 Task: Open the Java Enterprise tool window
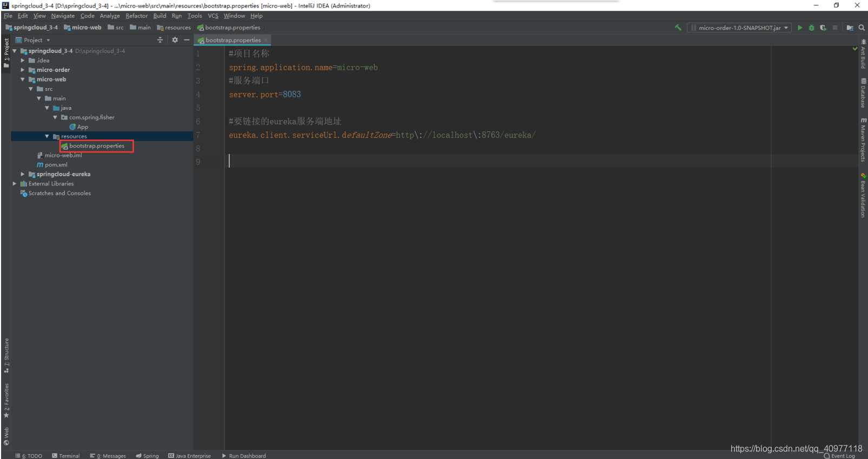(190, 456)
